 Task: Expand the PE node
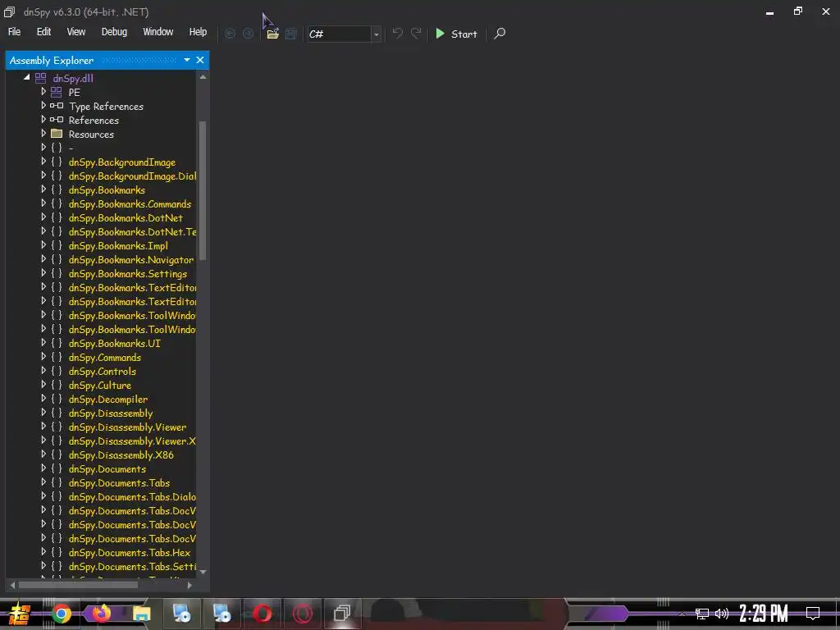(43, 92)
